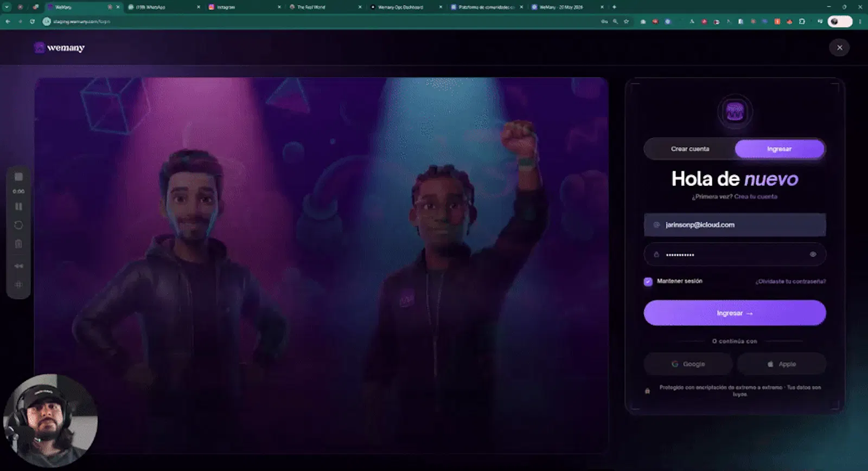Open the ¿Olvidaste tu contraseña? link
This screenshot has height=471, width=868.
[x=790, y=282]
